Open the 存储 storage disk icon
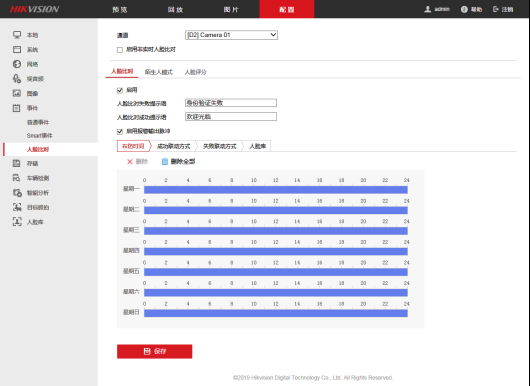Image resolution: width=530 pixels, height=386 pixels. pyautogui.click(x=17, y=163)
